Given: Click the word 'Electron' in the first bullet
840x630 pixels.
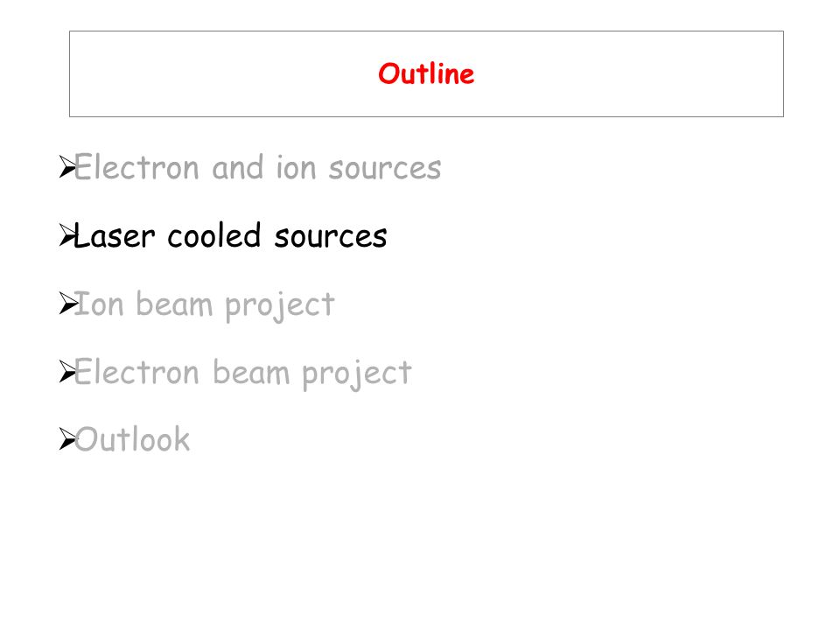Looking at the screenshot, I should coord(136,167).
